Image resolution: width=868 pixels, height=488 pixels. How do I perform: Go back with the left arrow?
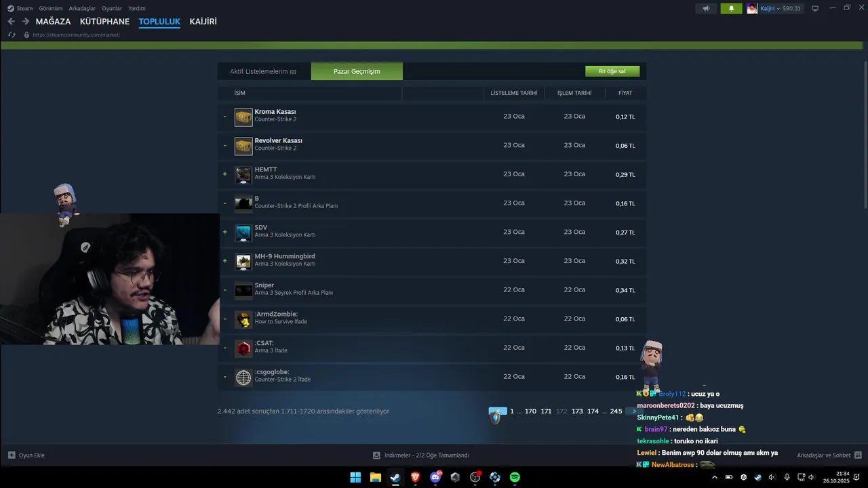(x=11, y=22)
